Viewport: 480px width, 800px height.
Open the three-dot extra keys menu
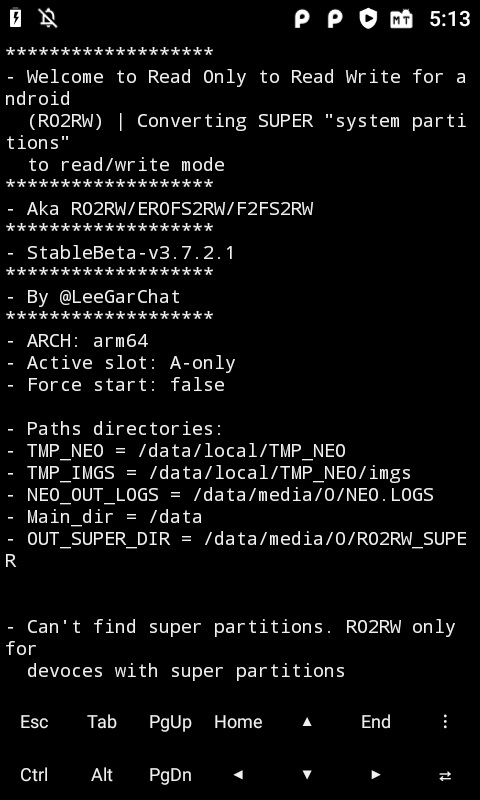tap(445, 721)
